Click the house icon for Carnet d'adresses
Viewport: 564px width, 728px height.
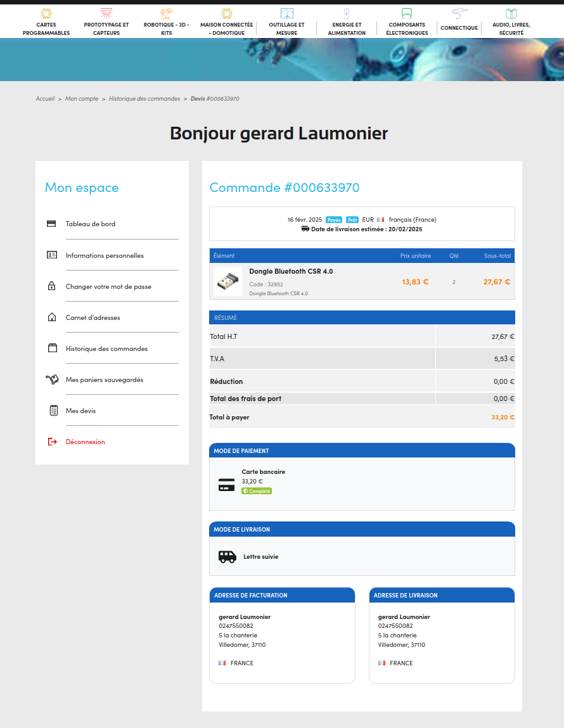pyautogui.click(x=51, y=317)
